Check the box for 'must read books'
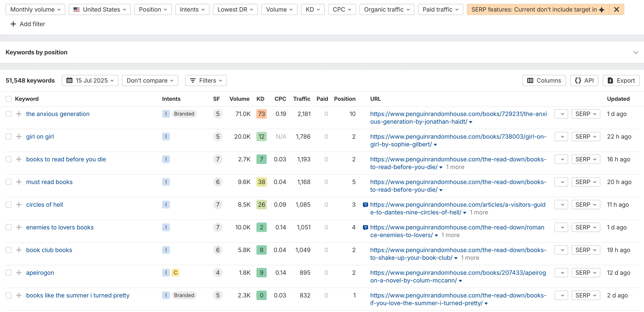 9,182
